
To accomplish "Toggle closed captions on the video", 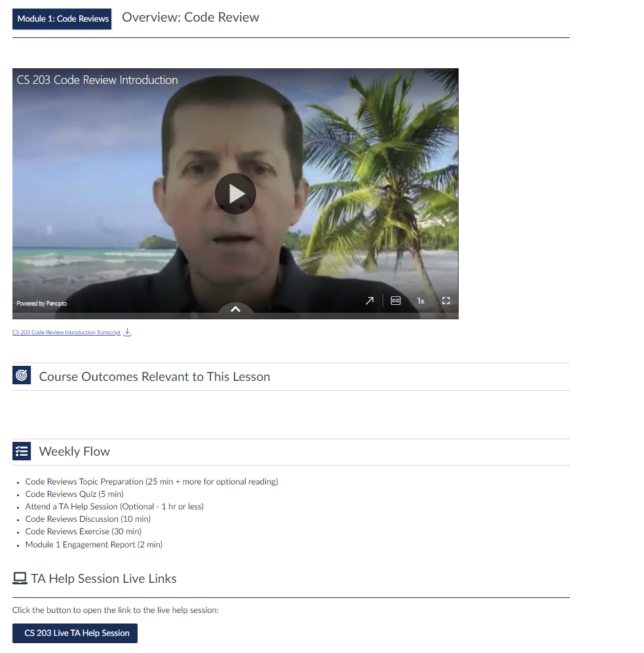I will click(396, 301).
